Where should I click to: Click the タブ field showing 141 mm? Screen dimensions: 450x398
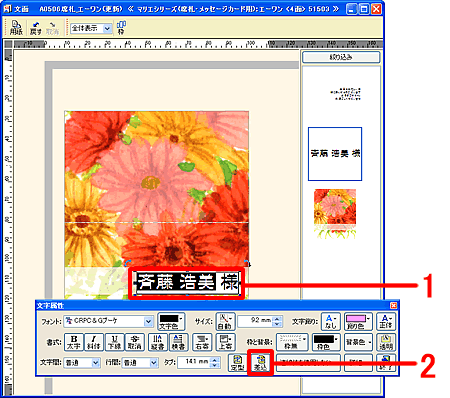click(x=194, y=363)
